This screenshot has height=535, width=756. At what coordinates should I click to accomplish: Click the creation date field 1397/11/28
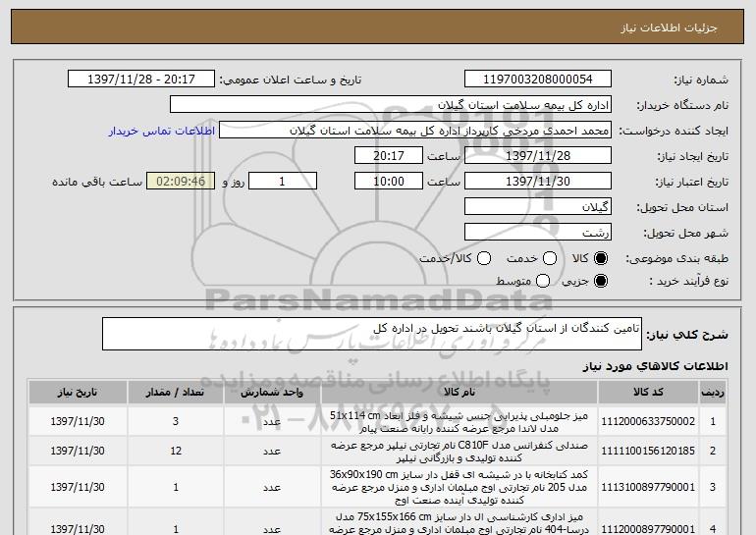538,156
